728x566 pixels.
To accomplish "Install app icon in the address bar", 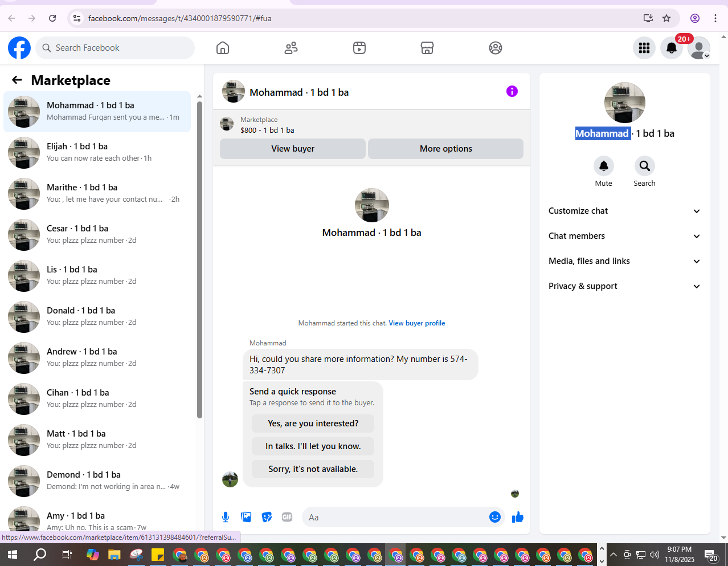I will click(648, 18).
